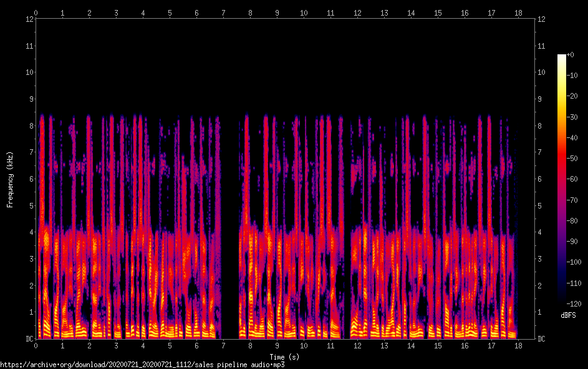Select the "-90" color scale label
This screenshot has height=369, width=588.
point(572,242)
